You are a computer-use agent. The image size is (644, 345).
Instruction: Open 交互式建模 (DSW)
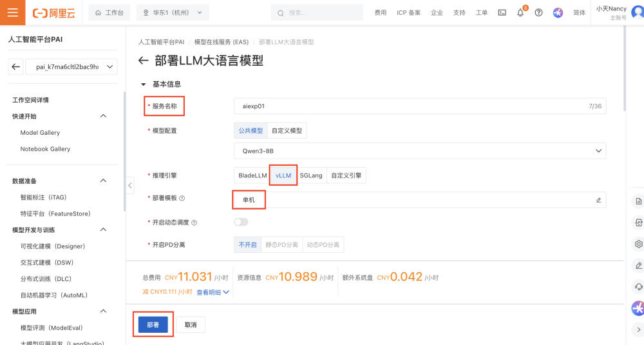click(47, 262)
